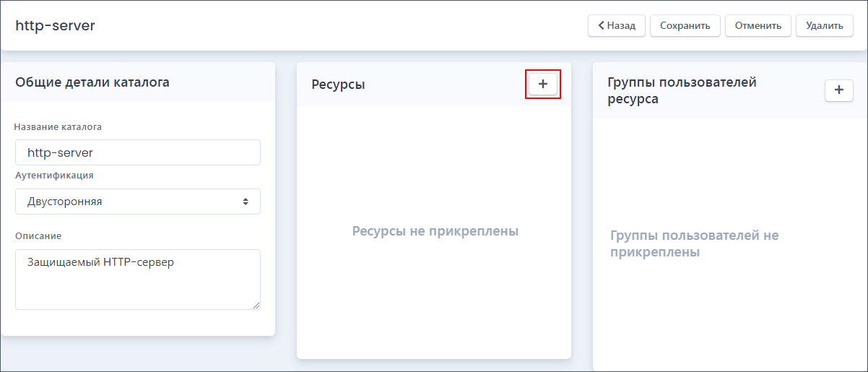Open the Аутентификация dropdown showing Двусторонняя

tap(138, 202)
